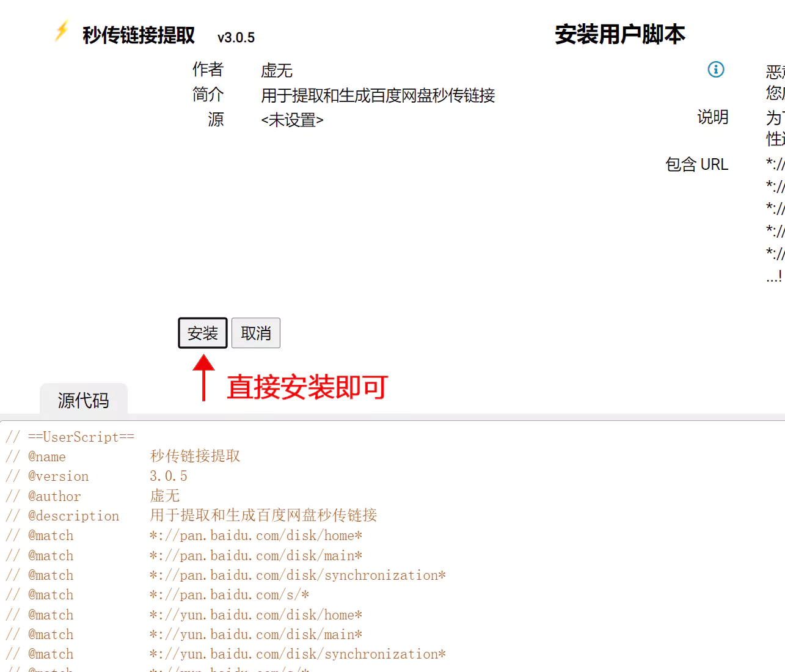Click the blue info circle icon
This screenshot has width=785, height=672.
[715, 70]
